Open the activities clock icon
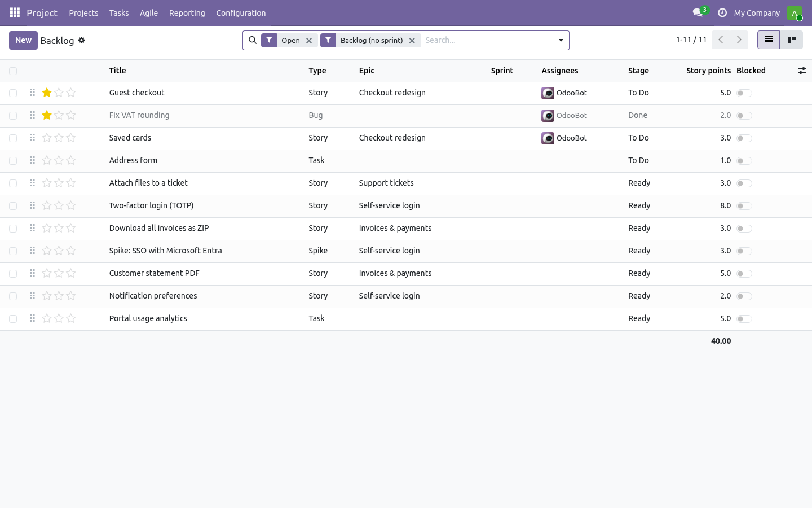Screen dimensions: 812x508 [722, 12]
